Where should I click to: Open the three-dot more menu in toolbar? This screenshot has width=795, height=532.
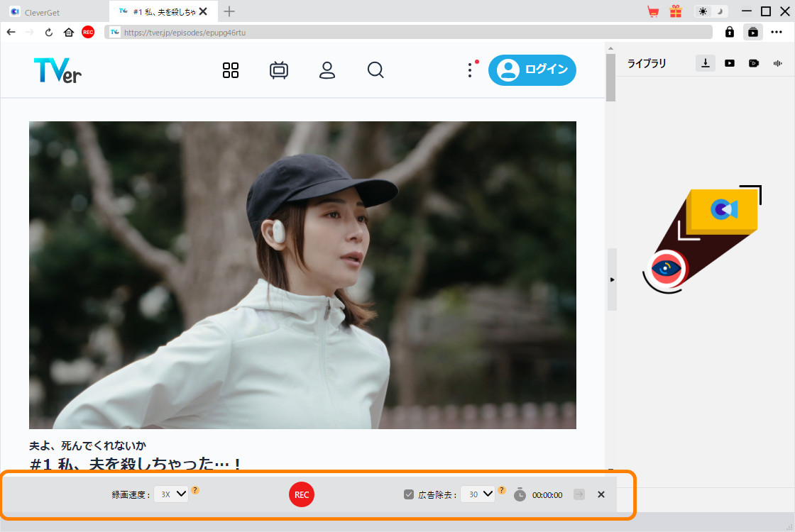coord(777,32)
